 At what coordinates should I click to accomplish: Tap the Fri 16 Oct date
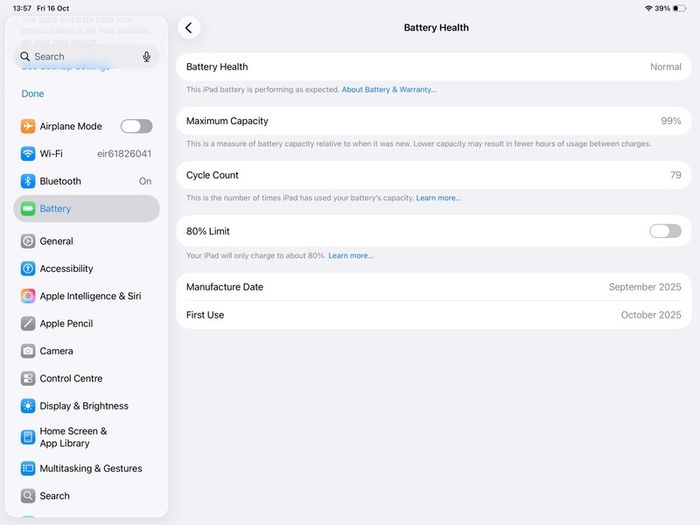[x=53, y=8]
